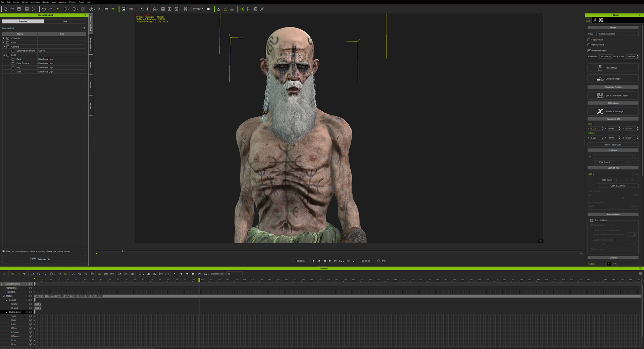Select the Rotate tool icon
Image resolution: width=644 pixels, height=349 pixels.
75,9
